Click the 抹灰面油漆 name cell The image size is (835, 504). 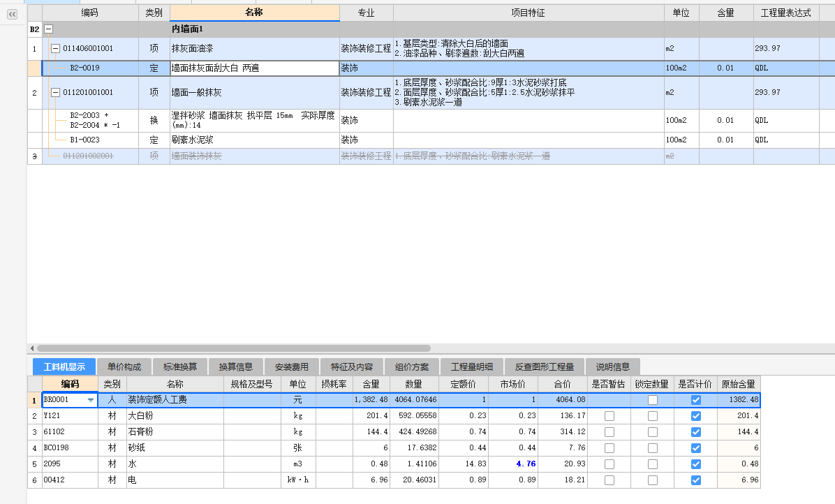pos(255,48)
